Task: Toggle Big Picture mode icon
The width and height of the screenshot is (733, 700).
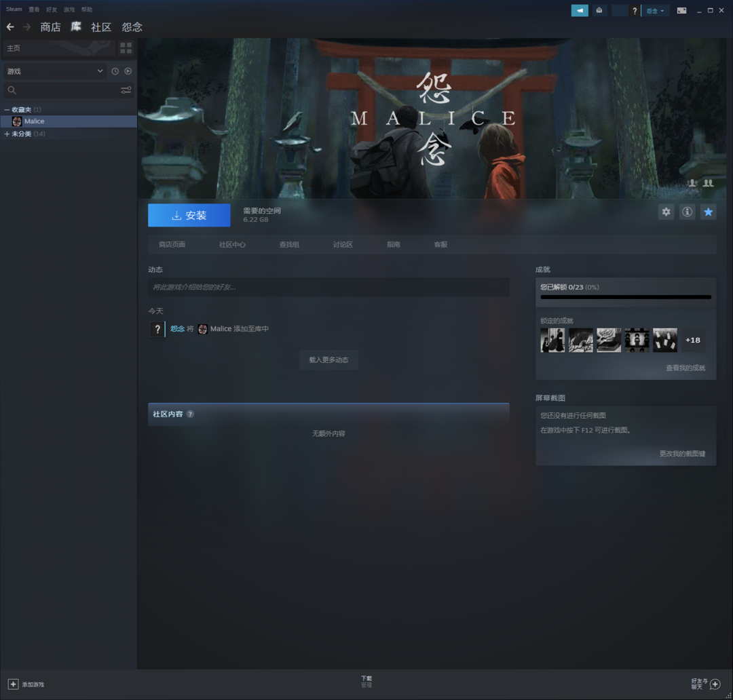Action: pos(681,11)
